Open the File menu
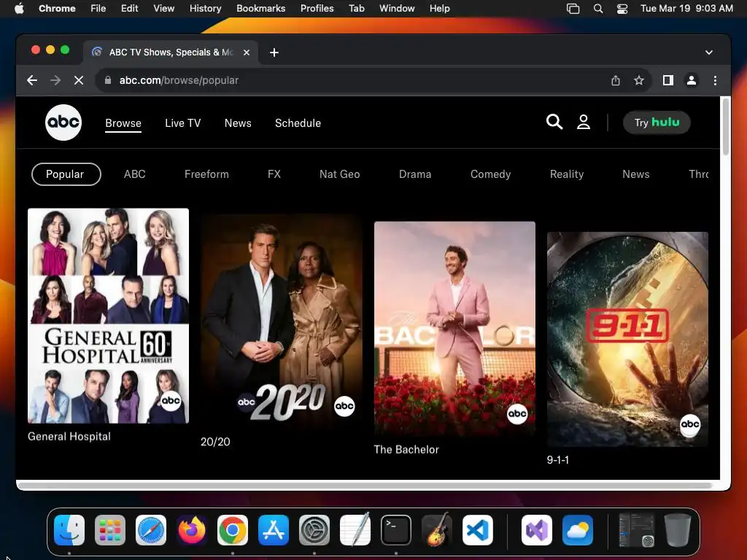This screenshot has width=747, height=560. point(98,8)
